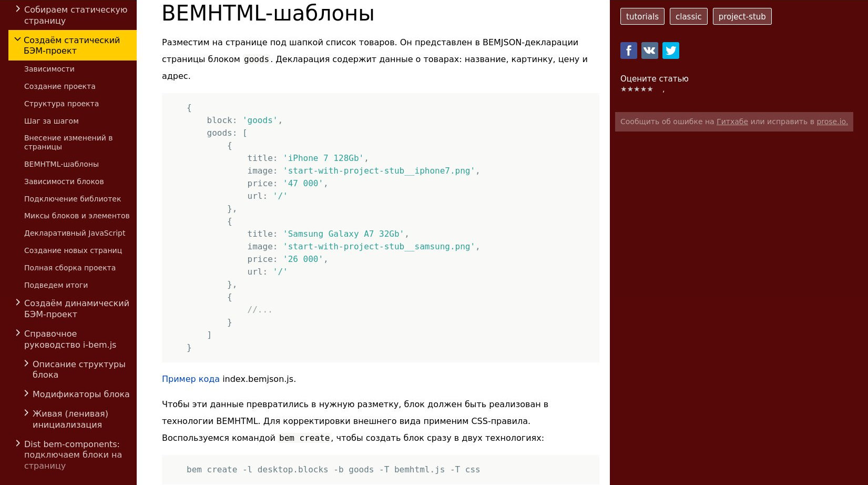Click the 'Samsung Galaxy A7 32Gb' code string
868x485 pixels.
(343, 234)
